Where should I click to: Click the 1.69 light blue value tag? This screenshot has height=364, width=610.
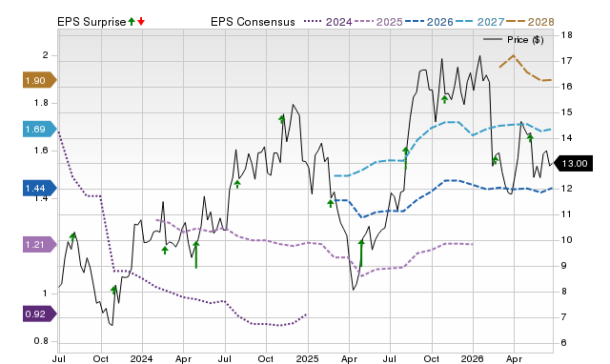(x=40, y=129)
